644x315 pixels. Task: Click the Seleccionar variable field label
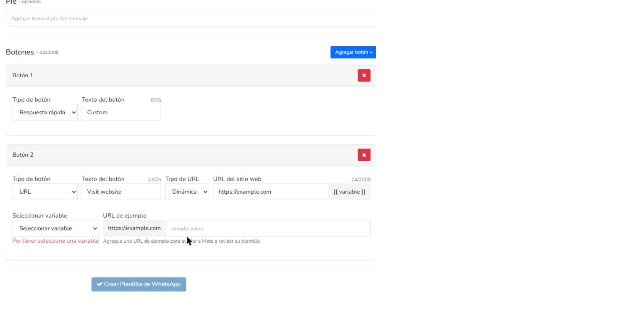[40, 216]
